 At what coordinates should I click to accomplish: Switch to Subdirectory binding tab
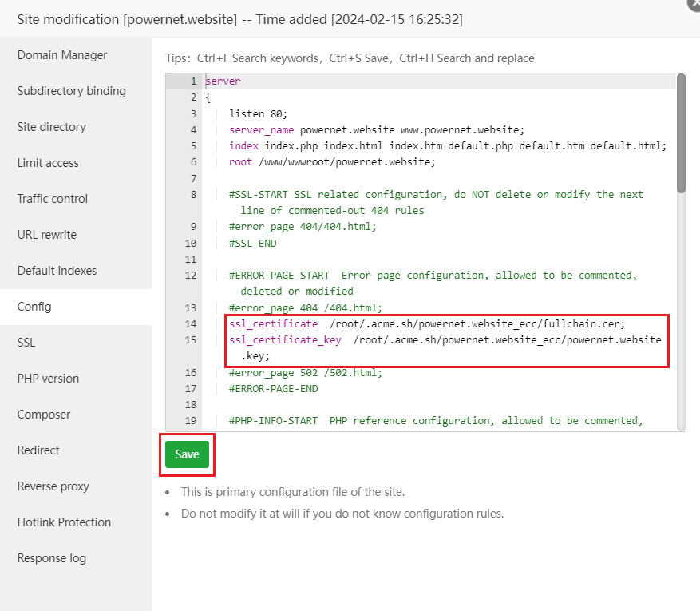point(72,91)
